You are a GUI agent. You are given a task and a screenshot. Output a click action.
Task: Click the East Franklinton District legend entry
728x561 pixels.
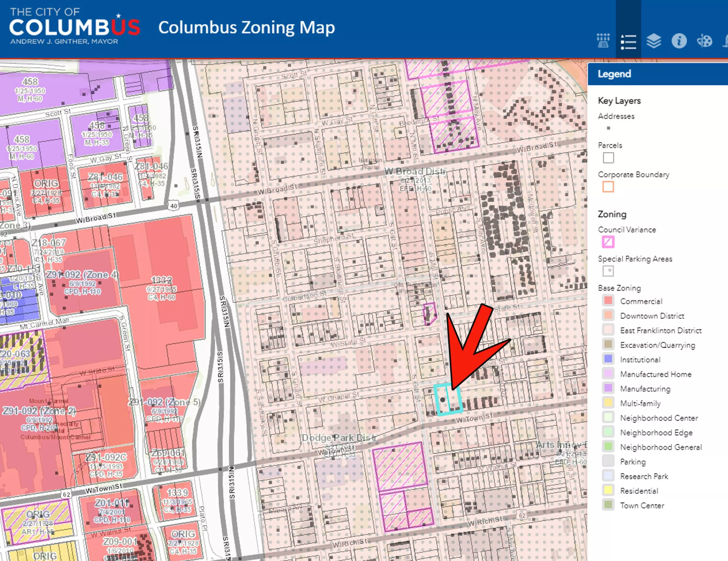[x=660, y=330]
